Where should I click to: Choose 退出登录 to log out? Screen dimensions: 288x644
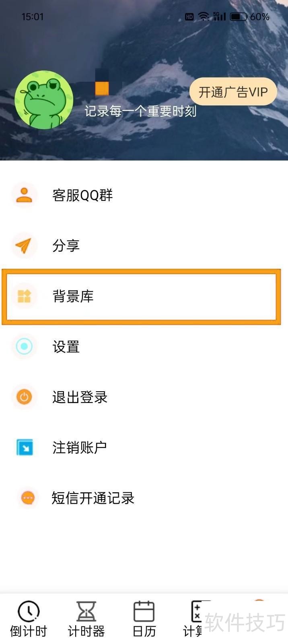pyautogui.click(x=80, y=397)
